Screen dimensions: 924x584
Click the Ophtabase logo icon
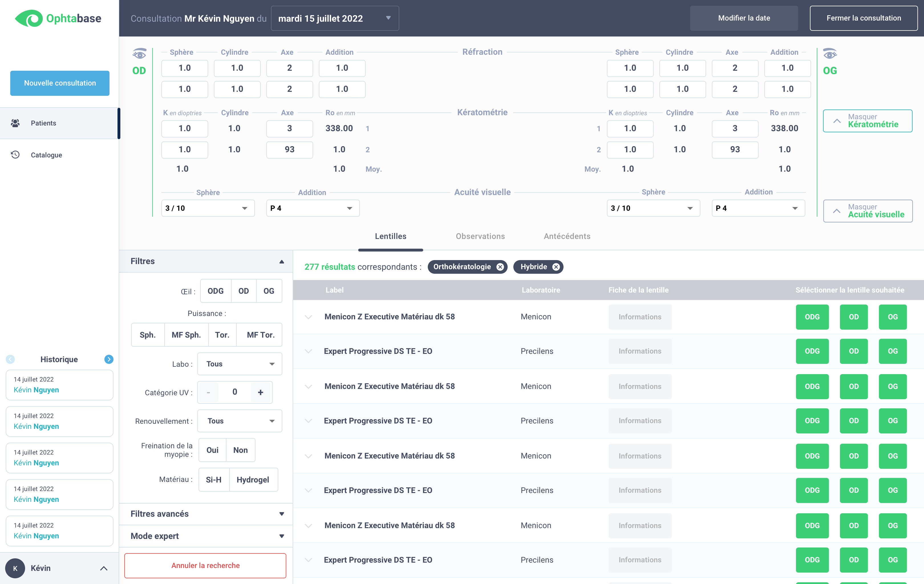tap(29, 18)
